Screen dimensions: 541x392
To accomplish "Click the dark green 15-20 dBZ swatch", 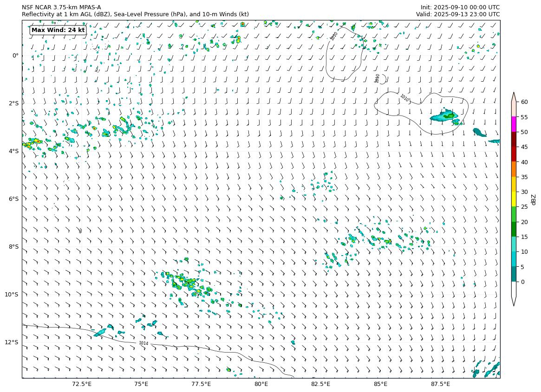I will pyautogui.click(x=514, y=229).
